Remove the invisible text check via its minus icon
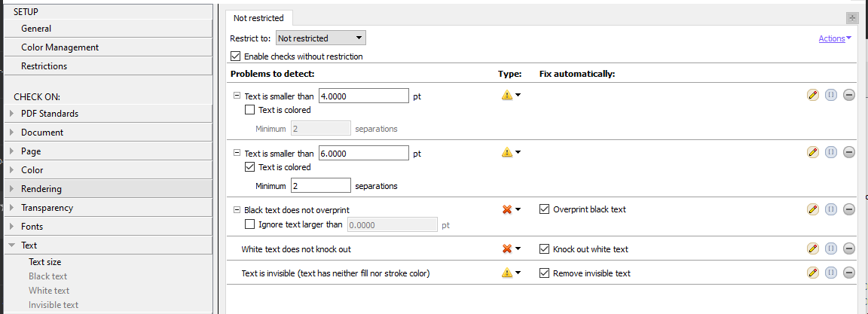Viewport: 868px width, 314px height. tap(849, 273)
